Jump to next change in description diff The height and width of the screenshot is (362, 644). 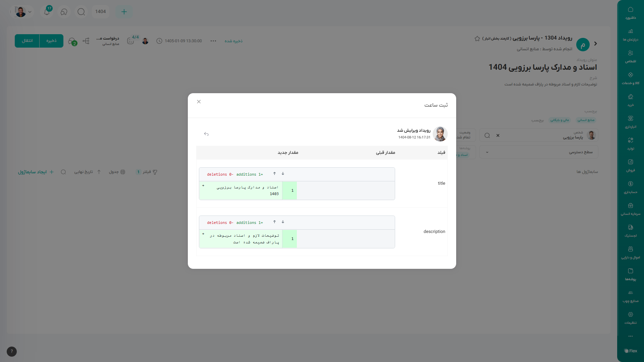(283, 222)
